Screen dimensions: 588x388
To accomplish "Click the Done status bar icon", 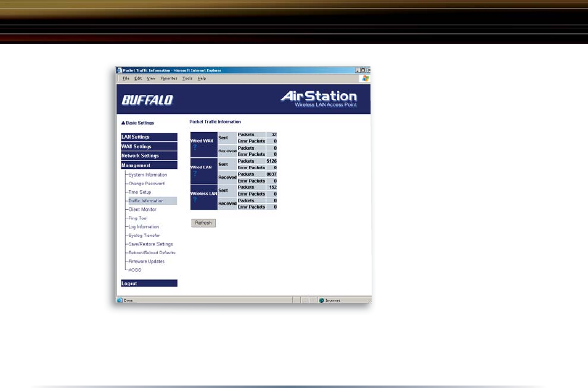I will pos(120,300).
